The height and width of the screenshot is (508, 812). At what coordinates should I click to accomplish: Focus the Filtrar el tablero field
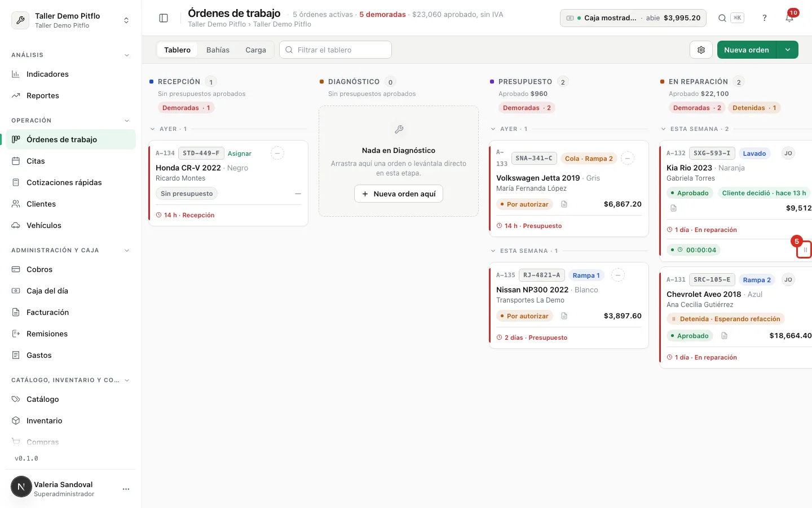[x=336, y=50]
